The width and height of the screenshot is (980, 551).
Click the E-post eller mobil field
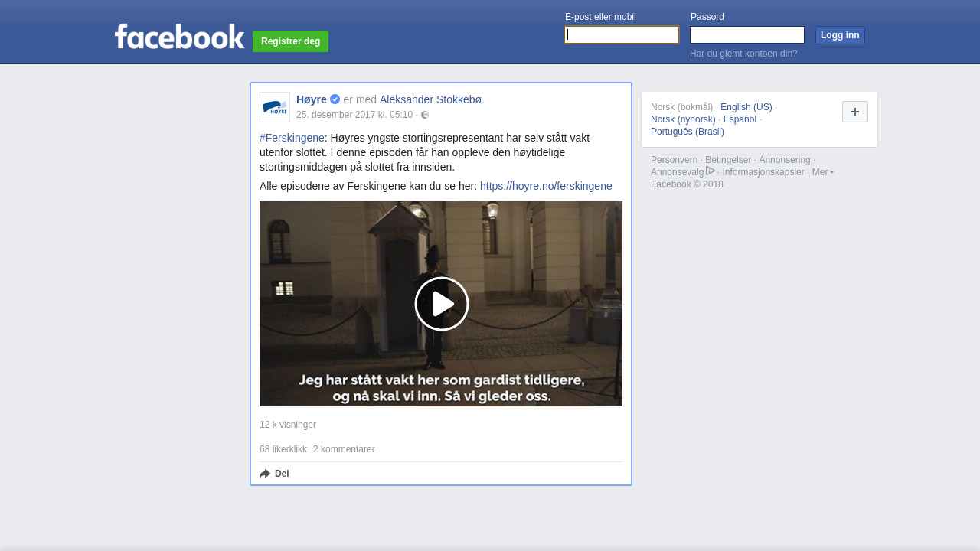pos(621,35)
